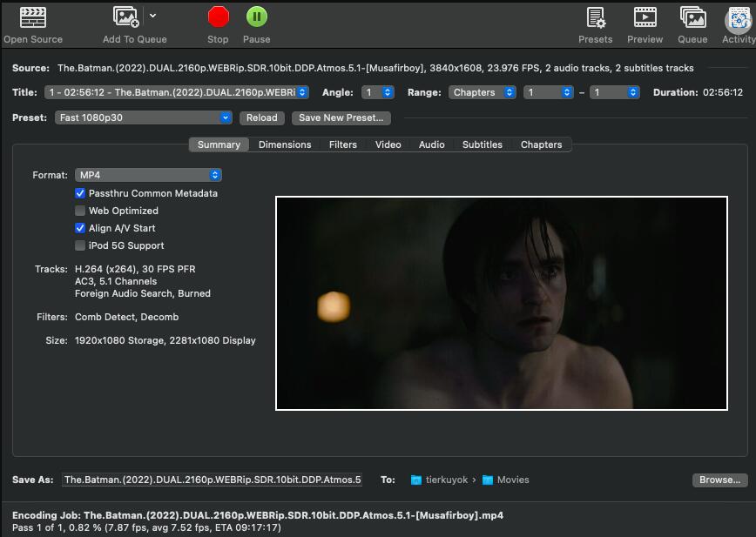Open the Format MP4 dropdown
Image resolution: width=756 pixels, height=537 pixels.
(148, 175)
